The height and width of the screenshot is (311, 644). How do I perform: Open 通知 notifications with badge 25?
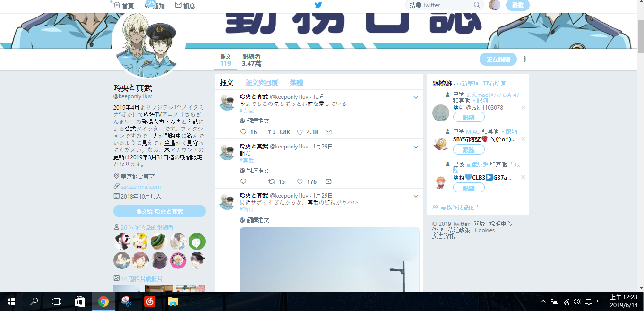coord(155,5)
